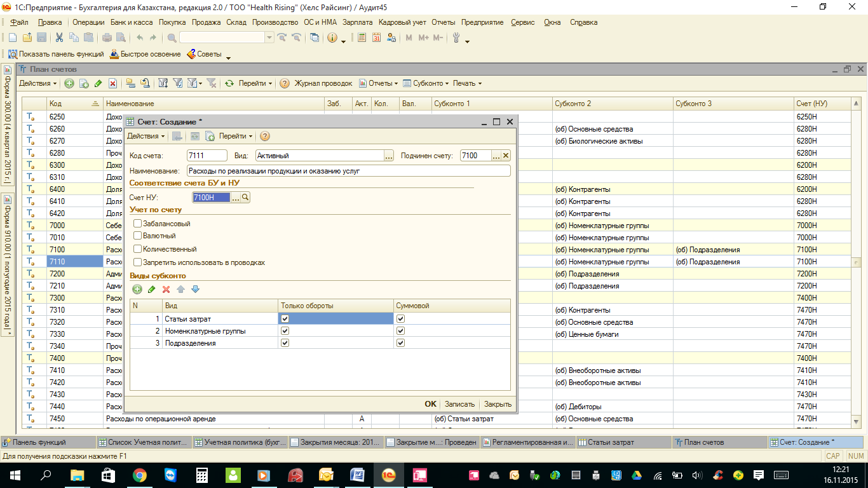Click Записать button
The height and width of the screenshot is (488, 868).
tap(460, 404)
